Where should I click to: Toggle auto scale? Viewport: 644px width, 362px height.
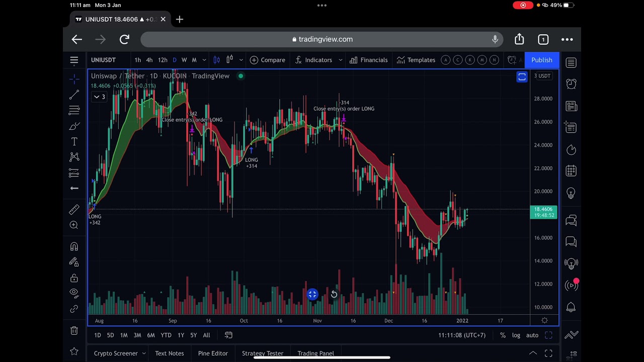coord(532,335)
